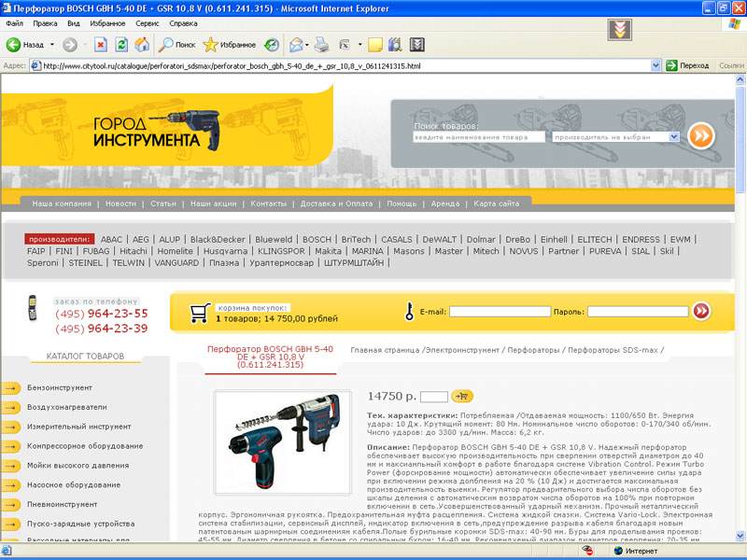Print page using printer icon

[x=322, y=45]
